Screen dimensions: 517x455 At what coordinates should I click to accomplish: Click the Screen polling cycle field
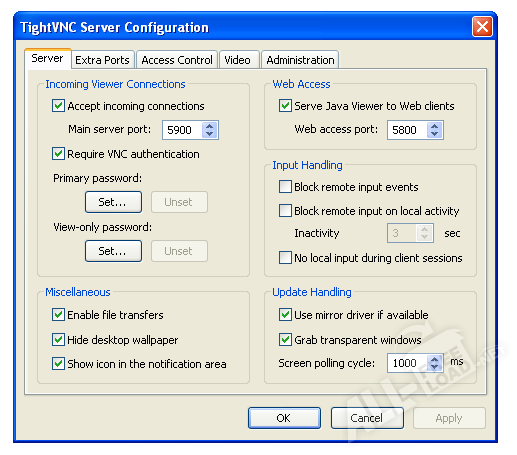[x=407, y=363]
